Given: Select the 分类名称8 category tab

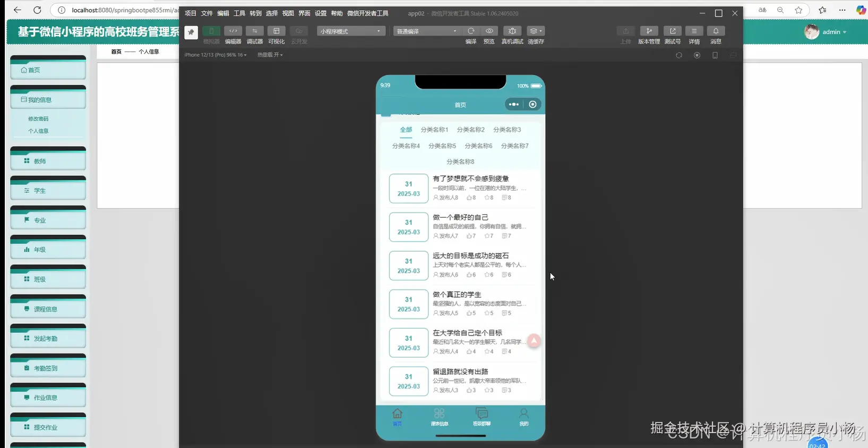Looking at the screenshot, I should tap(460, 162).
